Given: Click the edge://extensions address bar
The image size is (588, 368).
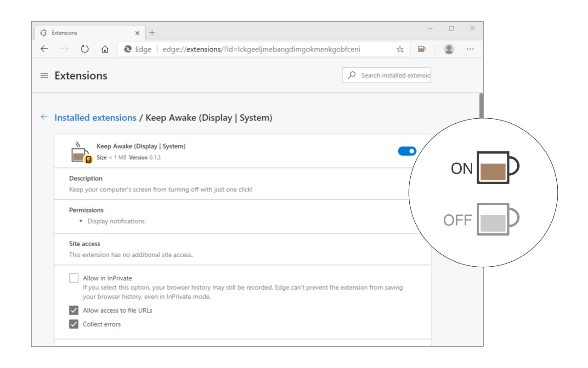Looking at the screenshot, I should (261, 49).
